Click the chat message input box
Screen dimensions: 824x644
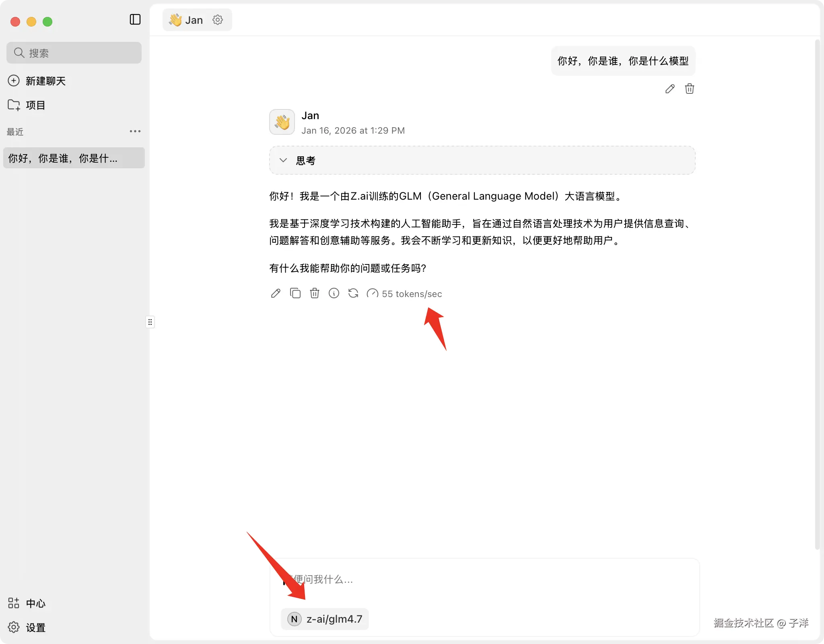[483, 580]
